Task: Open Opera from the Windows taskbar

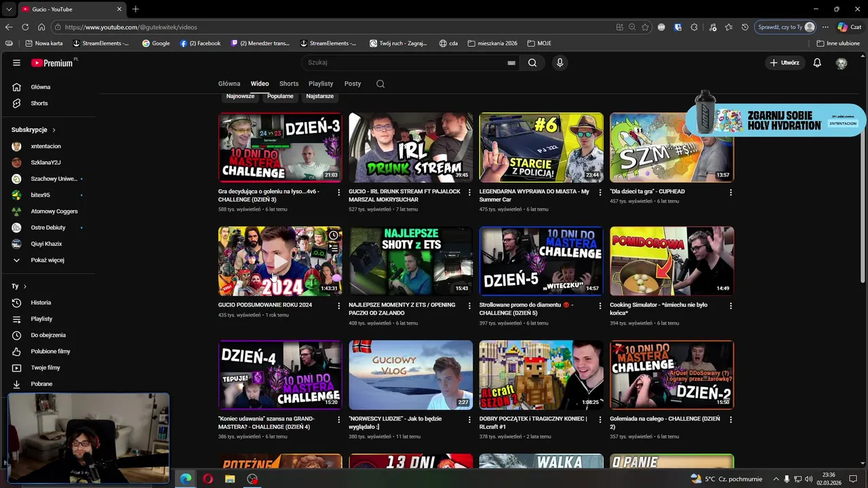Action: [208, 479]
